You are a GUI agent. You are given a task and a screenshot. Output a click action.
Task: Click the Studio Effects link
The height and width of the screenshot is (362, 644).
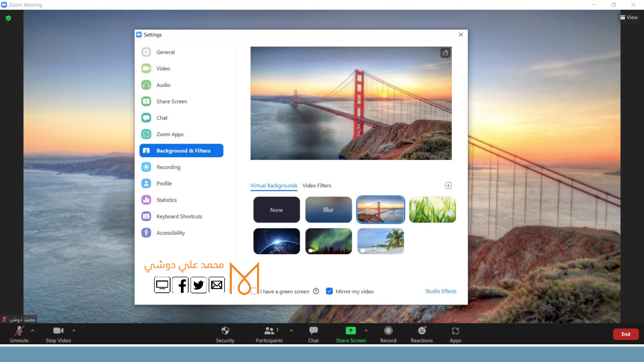click(441, 291)
